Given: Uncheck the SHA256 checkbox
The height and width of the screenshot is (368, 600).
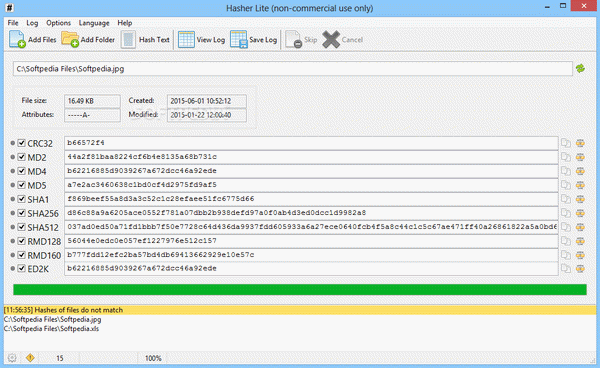Looking at the screenshot, I should pos(21,213).
